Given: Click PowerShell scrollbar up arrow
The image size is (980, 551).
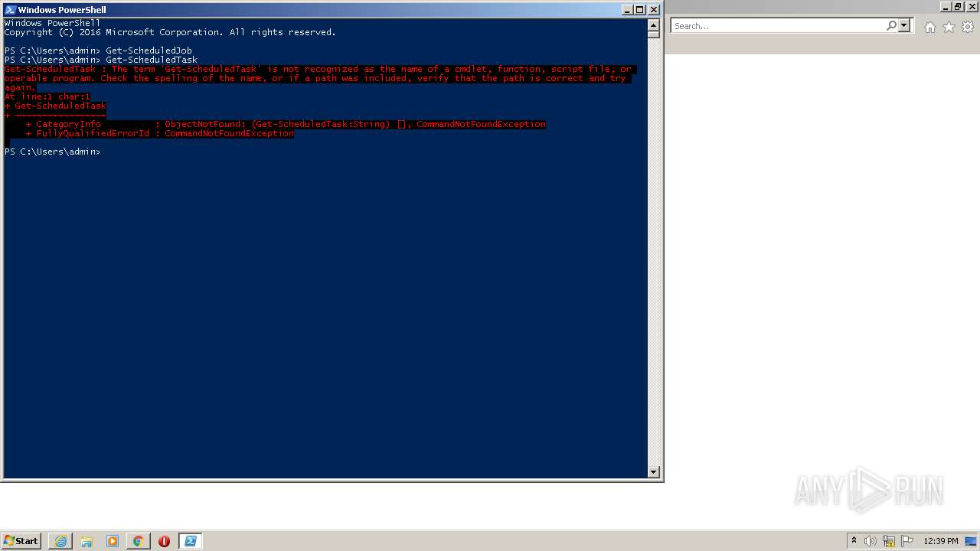Looking at the screenshot, I should (x=653, y=24).
